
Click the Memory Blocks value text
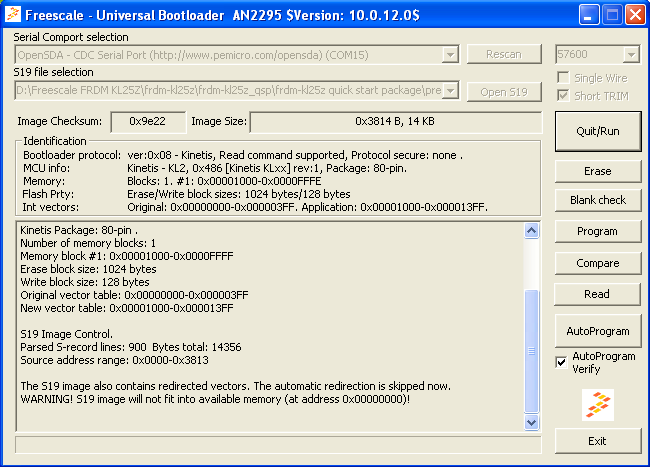click(224, 181)
